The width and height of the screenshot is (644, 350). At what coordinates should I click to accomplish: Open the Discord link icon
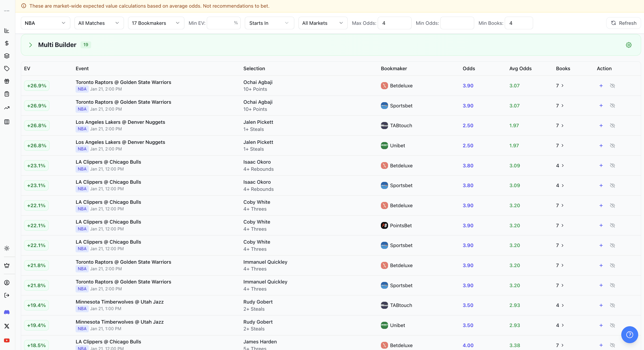pyautogui.click(x=7, y=312)
